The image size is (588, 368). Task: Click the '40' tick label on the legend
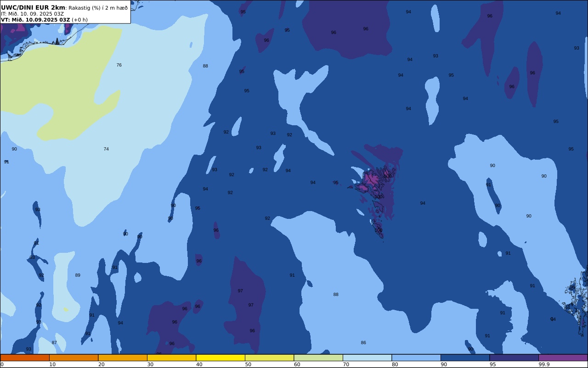pyautogui.click(x=199, y=364)
